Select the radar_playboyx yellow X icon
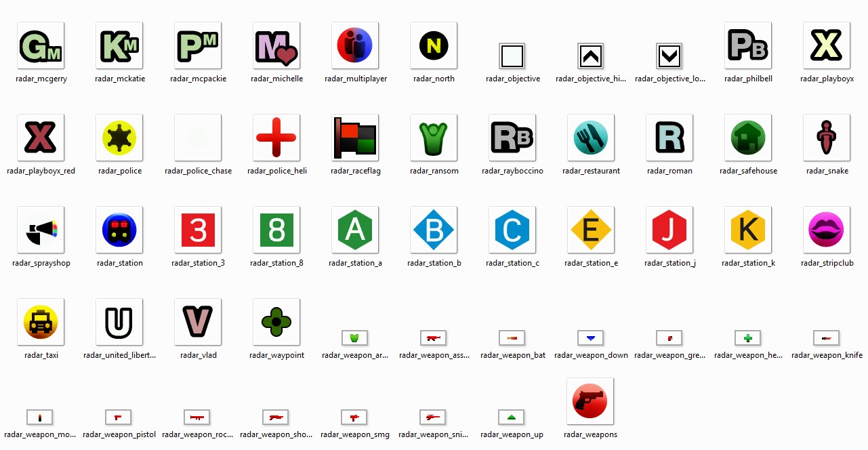Viewport: 868px width, 450px height. click(827, 45)
